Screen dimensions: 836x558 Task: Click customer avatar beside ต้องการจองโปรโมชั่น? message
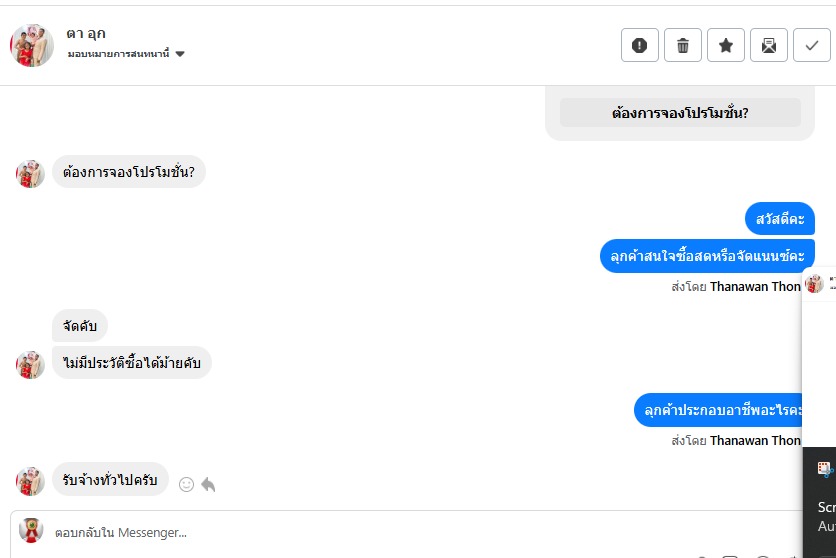(31, 173)
